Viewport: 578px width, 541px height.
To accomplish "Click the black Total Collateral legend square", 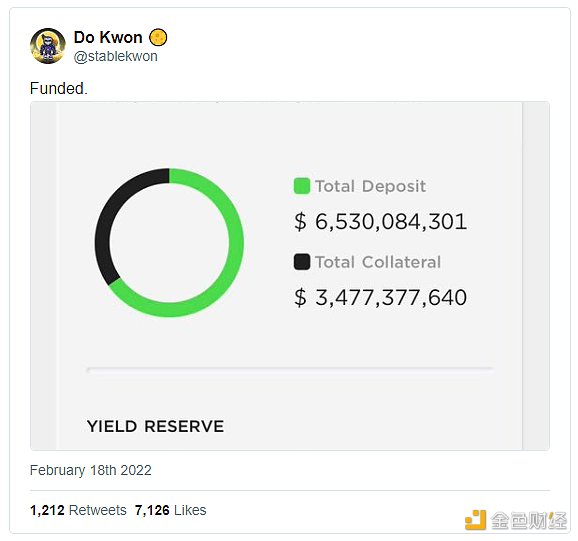I will click(x=302, y=262).
